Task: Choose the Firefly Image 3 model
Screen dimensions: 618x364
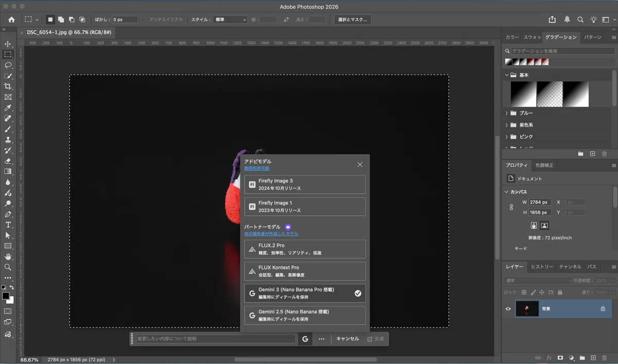Action: point(305,184)
